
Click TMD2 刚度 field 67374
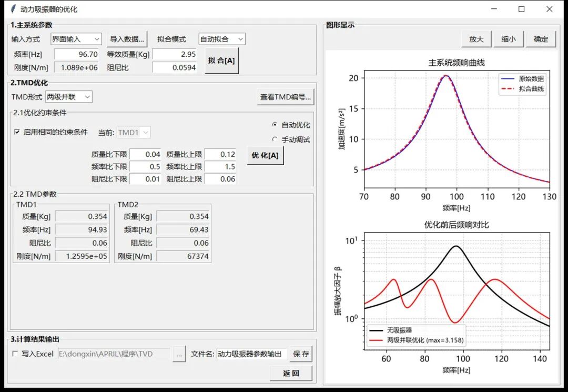coord(183,256)
